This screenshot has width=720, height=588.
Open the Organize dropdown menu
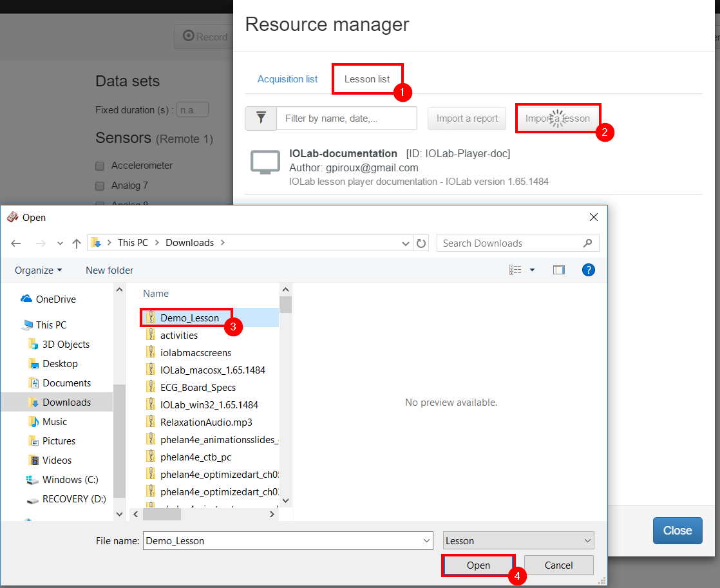click(x=39, y=270)
